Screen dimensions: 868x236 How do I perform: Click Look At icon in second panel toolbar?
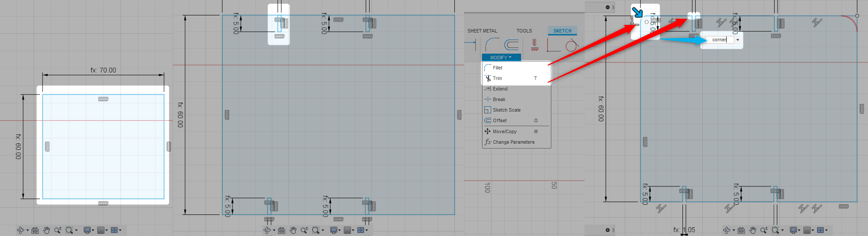[282, 230]
